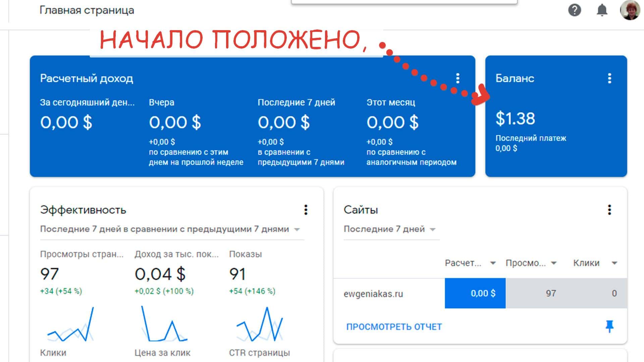Open the notifications bell icon

[x=602, y=10]
